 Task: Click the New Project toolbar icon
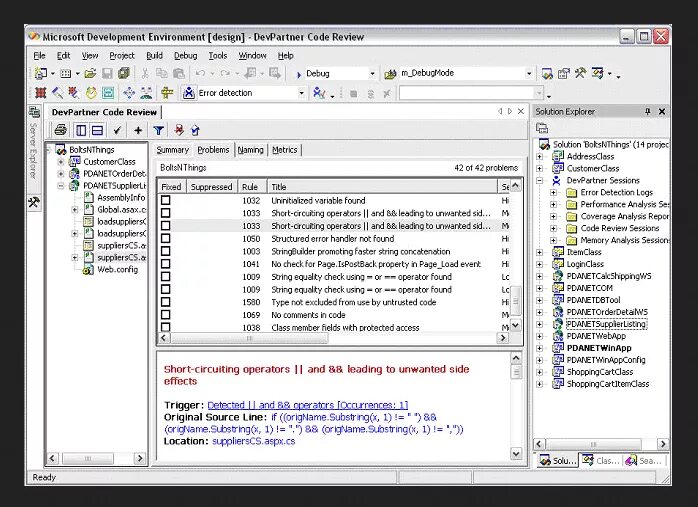(x=41, y=73)
